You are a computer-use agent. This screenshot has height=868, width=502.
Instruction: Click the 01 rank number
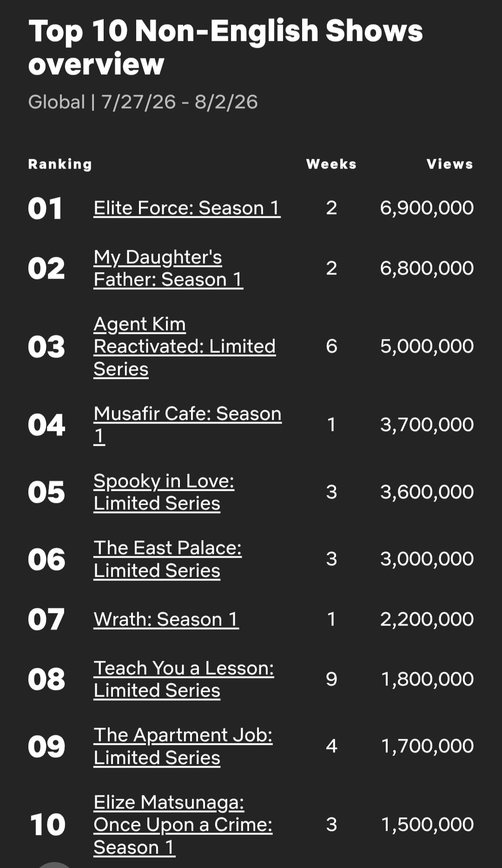coord(45,209)
